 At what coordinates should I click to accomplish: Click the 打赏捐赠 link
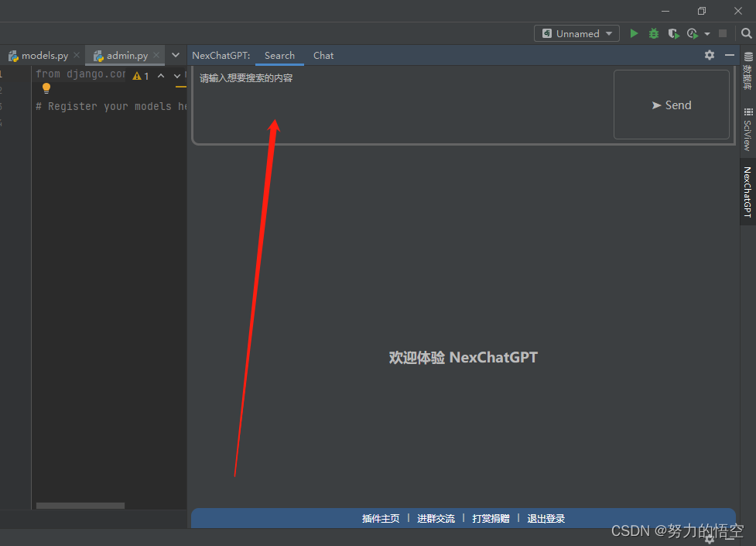click(x=491, y=518)
